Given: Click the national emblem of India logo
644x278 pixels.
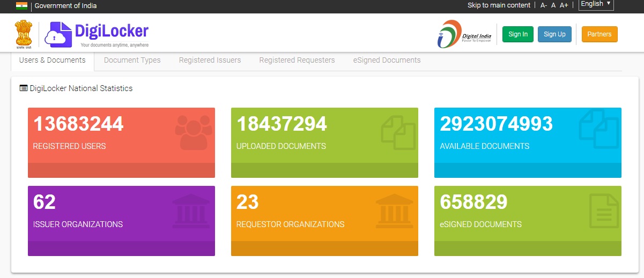Looking at the screenshot, I should 24,34.
